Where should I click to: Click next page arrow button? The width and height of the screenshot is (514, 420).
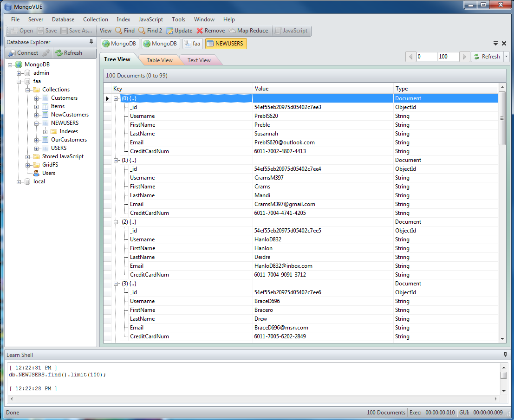pos(464,57)
